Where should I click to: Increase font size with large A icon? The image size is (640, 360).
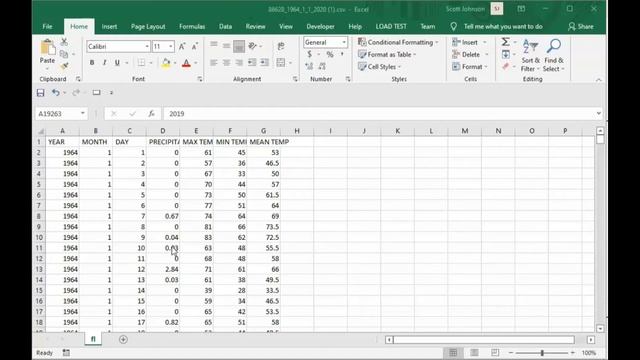[x=182, y=47]
